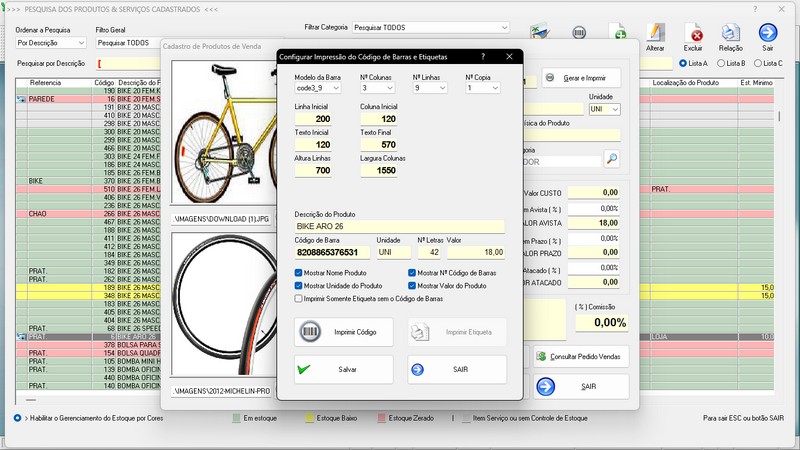Click Pesquisar por Descrição input field

(129, 64)
